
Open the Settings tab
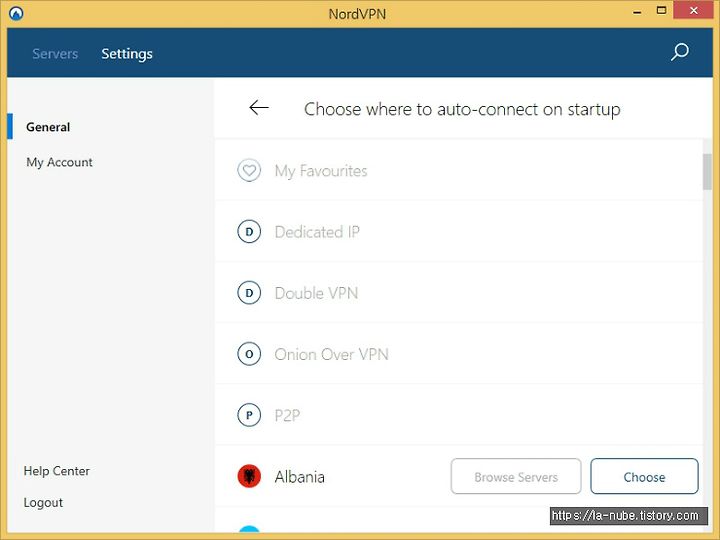click(x=127, y=54)
